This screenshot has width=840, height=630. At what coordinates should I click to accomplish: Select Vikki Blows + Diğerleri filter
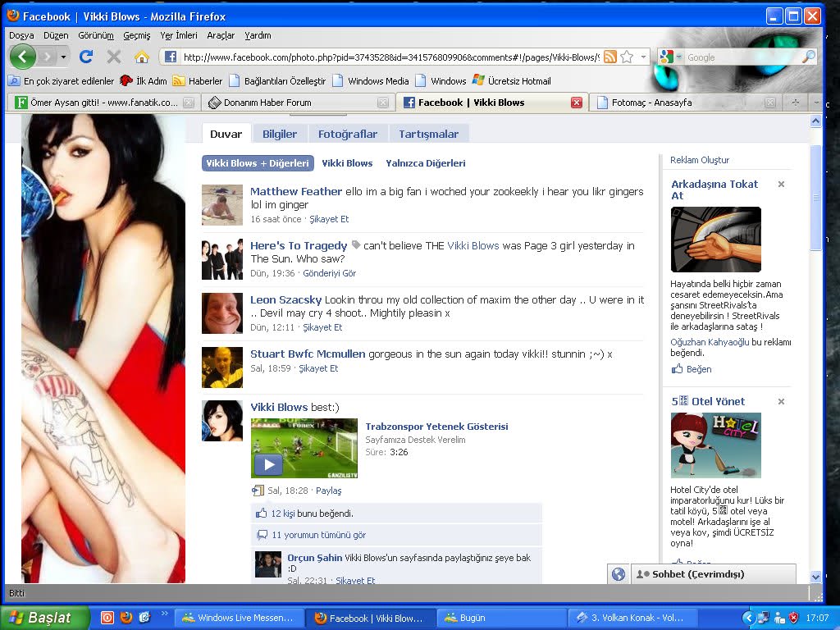[x=258, y=163]
